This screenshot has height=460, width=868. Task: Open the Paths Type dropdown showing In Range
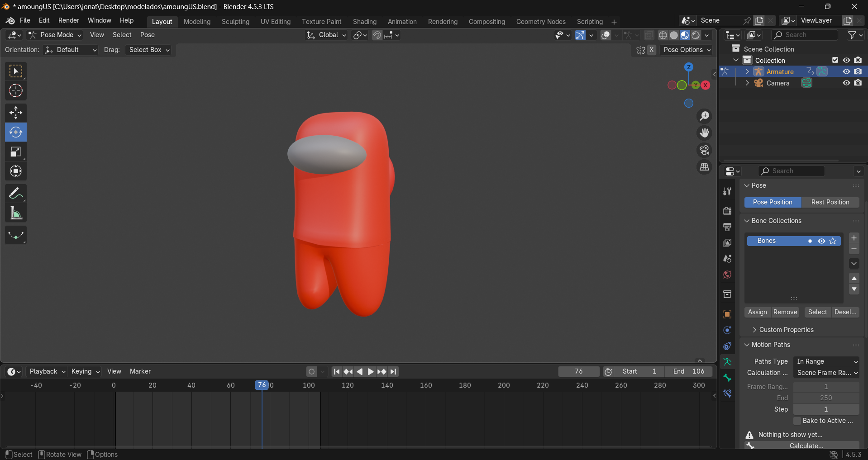pyautogui.click(x=826, y=361)
